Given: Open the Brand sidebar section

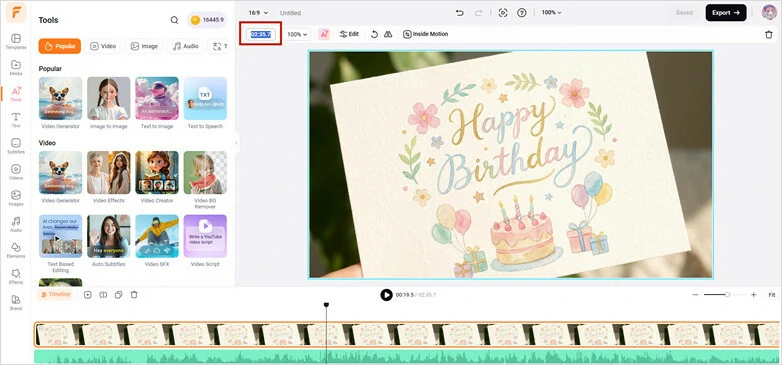Looking at the screenshot, I should click(16, 302).
